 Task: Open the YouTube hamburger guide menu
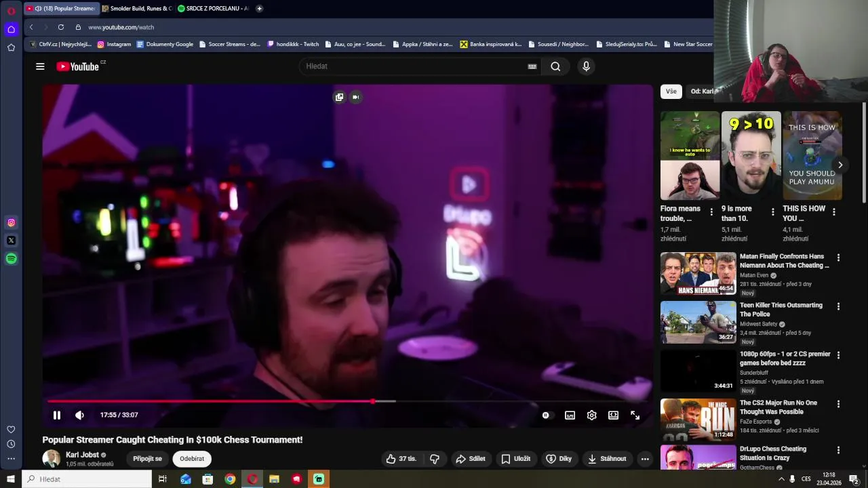coord(40,66)
